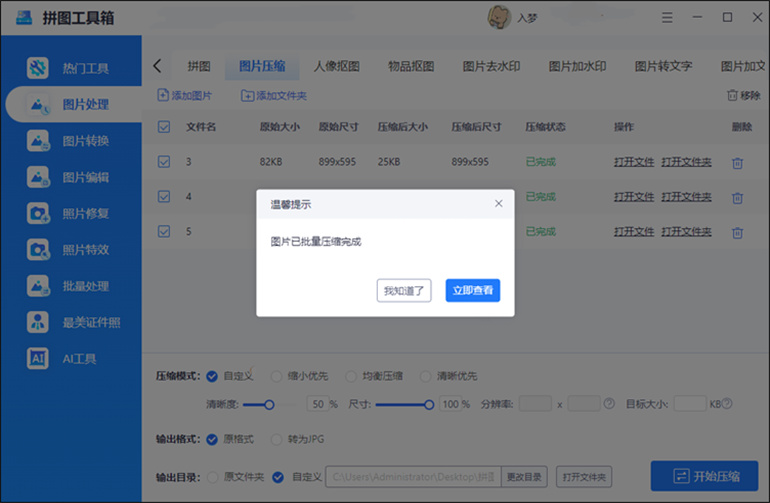The image size is (770, 503).
Task: Switch to the 图片压缩 tab
Action: (x=262, y=66)
